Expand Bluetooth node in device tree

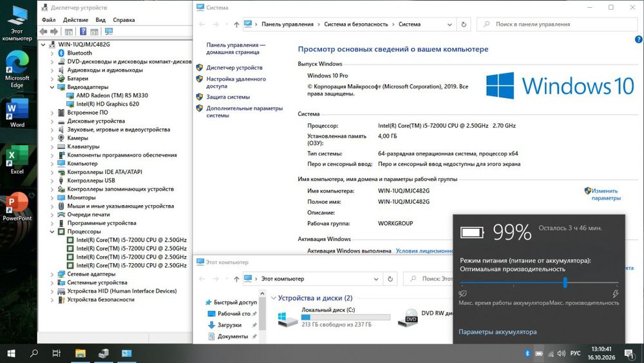point(52,53)
